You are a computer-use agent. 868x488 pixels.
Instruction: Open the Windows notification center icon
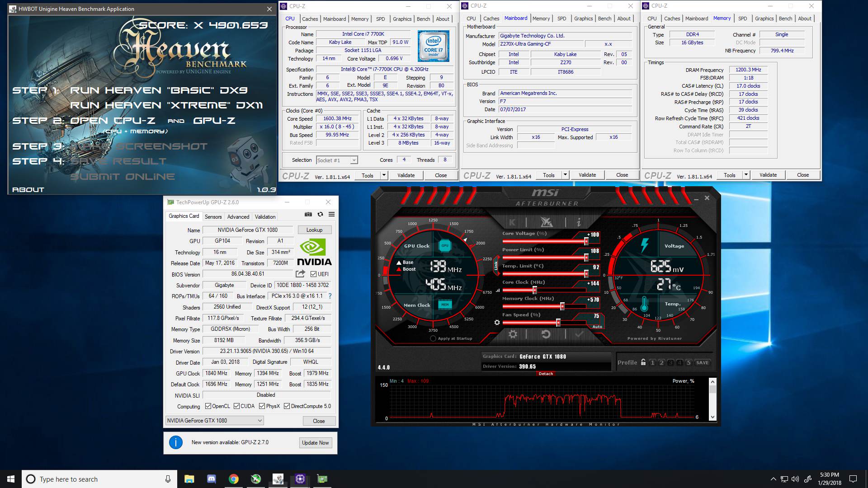tap(853, 479)
